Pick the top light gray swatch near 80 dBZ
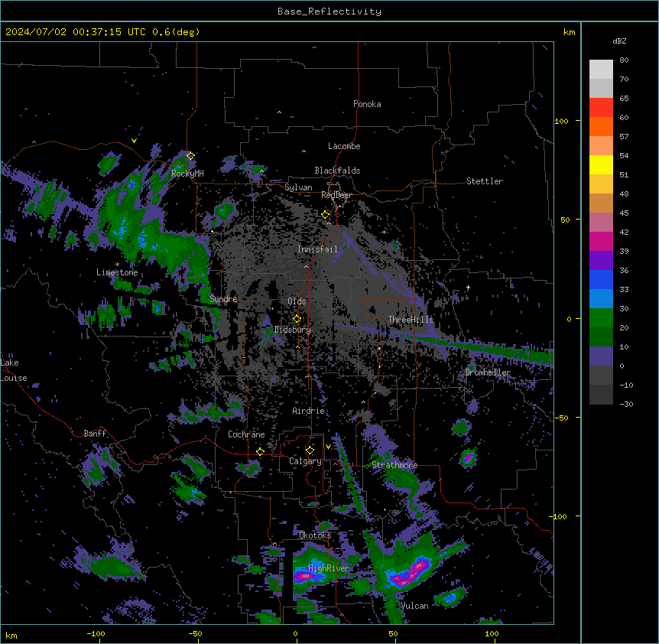The height and width of the screenshot is (644, 659). [x=601, y=70]
